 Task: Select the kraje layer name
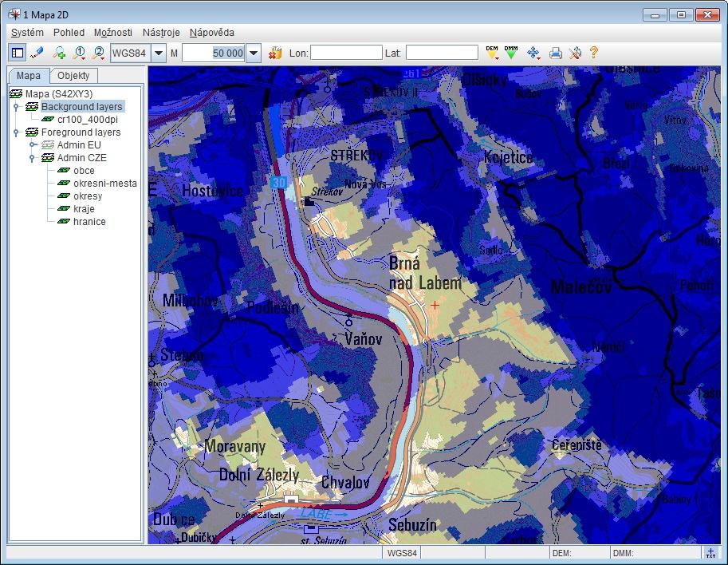click(x=84, y=208)
